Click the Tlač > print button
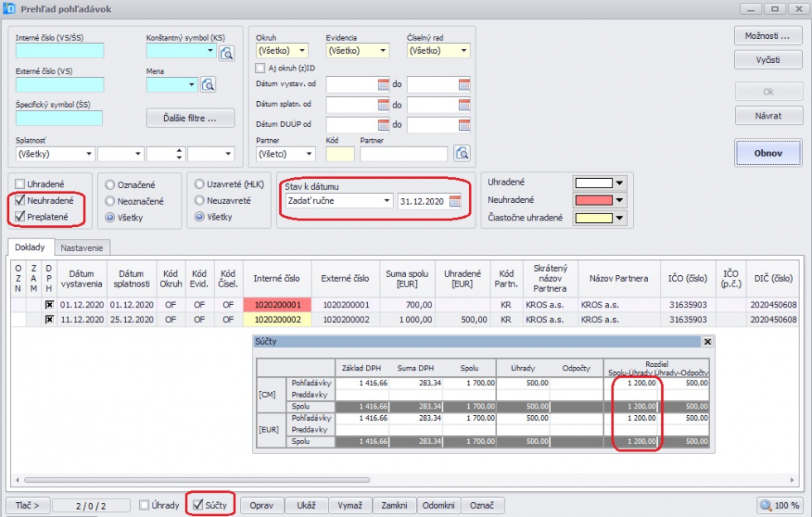 click(x=27, y=505)
